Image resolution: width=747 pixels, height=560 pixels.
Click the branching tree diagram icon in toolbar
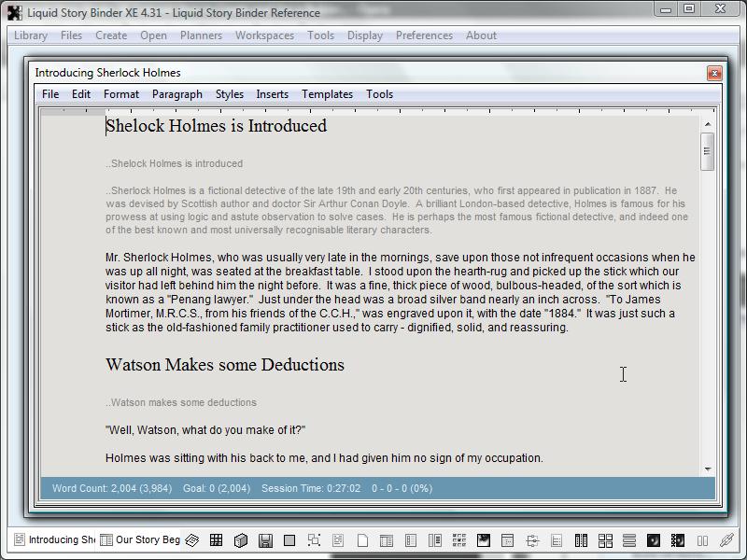tap(532, 540)
